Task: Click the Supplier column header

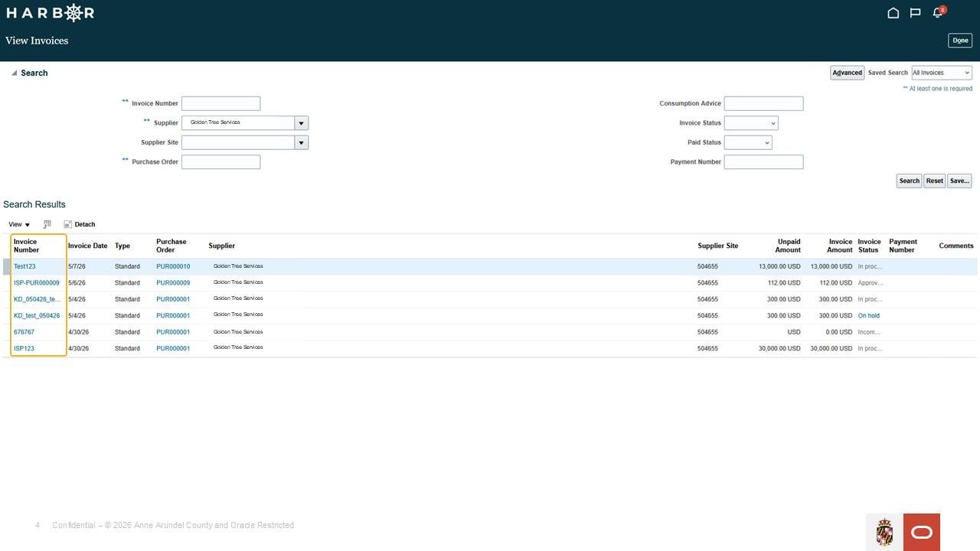Action: (222, 246)
